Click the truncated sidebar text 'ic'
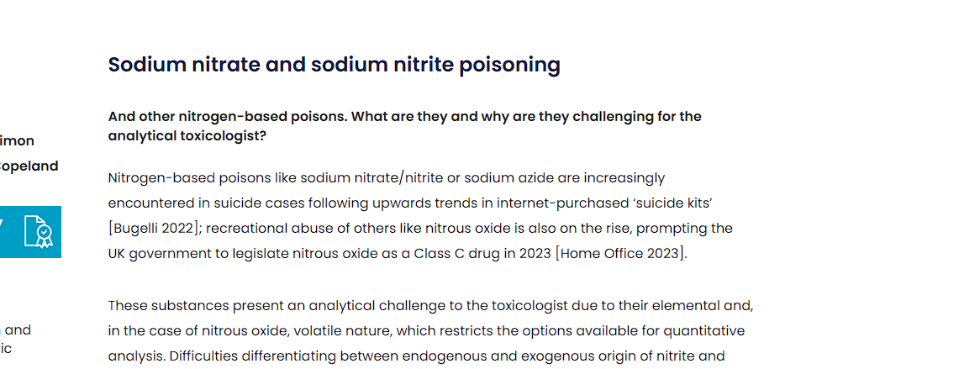The image size is (980, 369). tap(6, 348)
